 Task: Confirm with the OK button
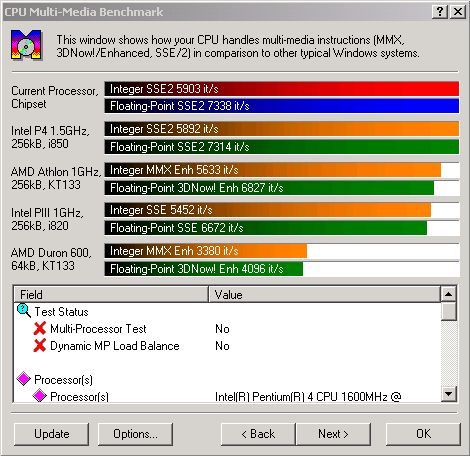pyautogui.click(x=423, y=434)
